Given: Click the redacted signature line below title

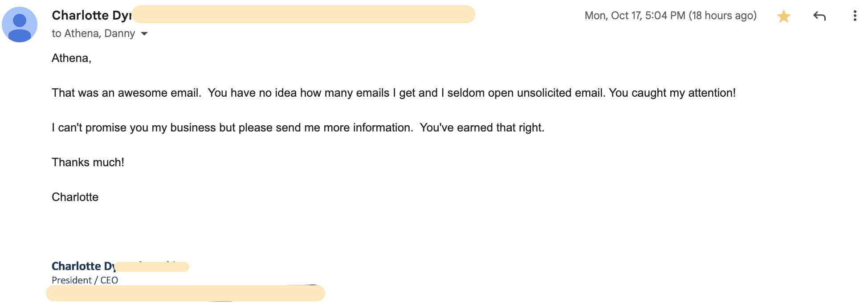Looking at the screenshot, I should 185,293.
